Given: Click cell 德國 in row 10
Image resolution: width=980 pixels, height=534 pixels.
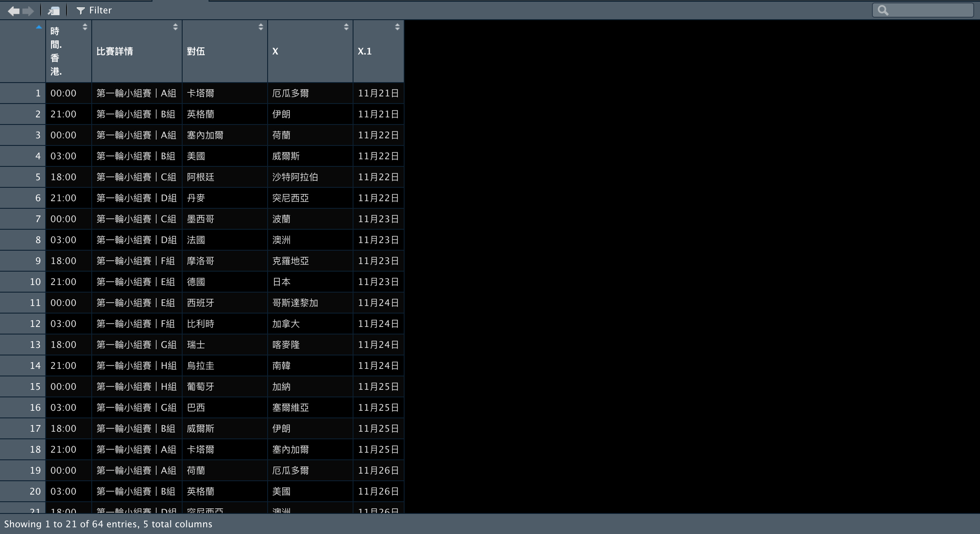Looking at the screenshot, I should pyautogui.click(x=225, y=282).
